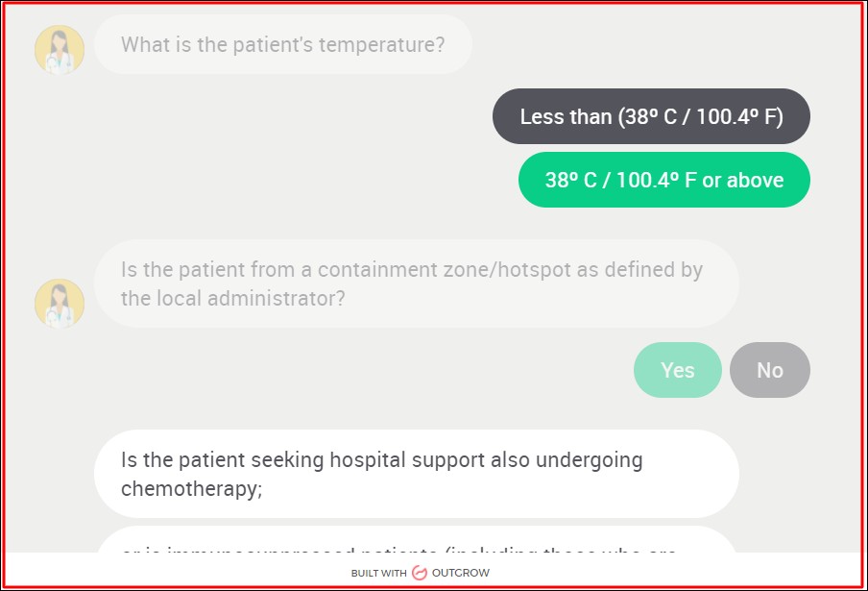Click the Outcrow logo icon in the footer
Screen dimensions: 868x591
click(x=419, y=574)
